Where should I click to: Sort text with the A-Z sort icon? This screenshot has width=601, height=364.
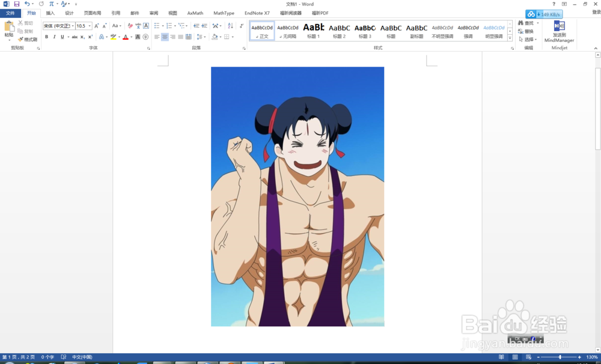click(230, 26)
